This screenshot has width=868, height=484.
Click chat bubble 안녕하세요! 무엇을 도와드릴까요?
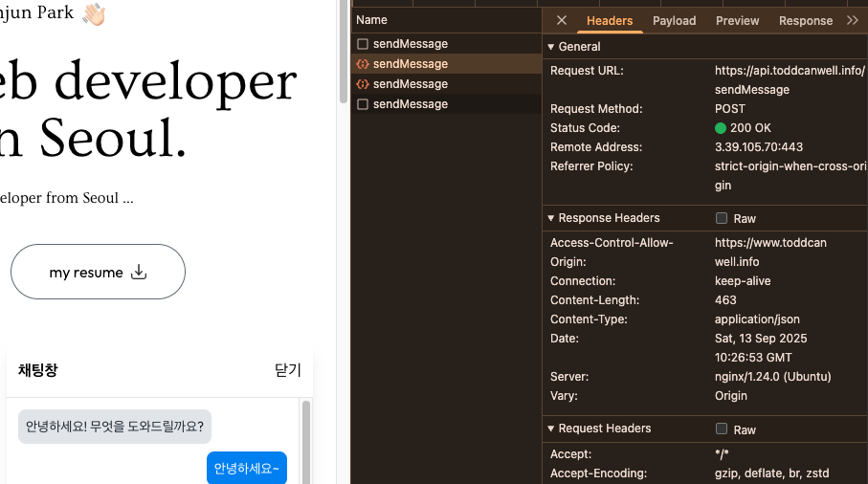pos(115,427)
